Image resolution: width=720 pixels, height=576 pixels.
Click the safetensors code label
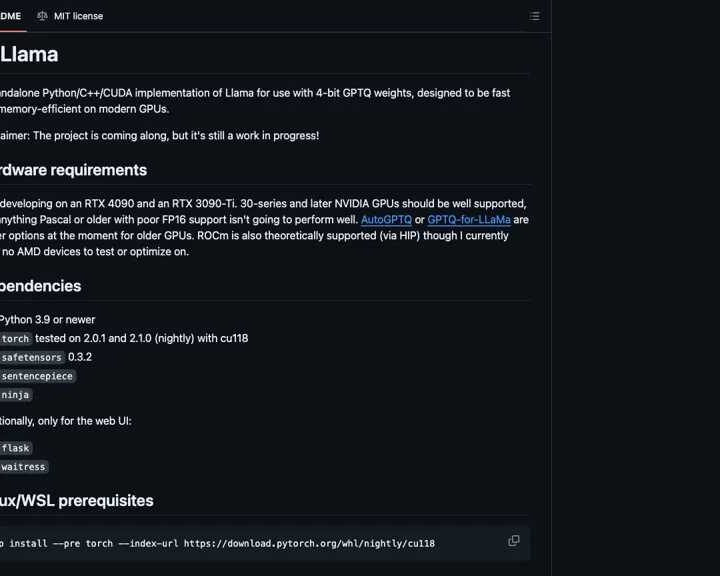[31, 357]
